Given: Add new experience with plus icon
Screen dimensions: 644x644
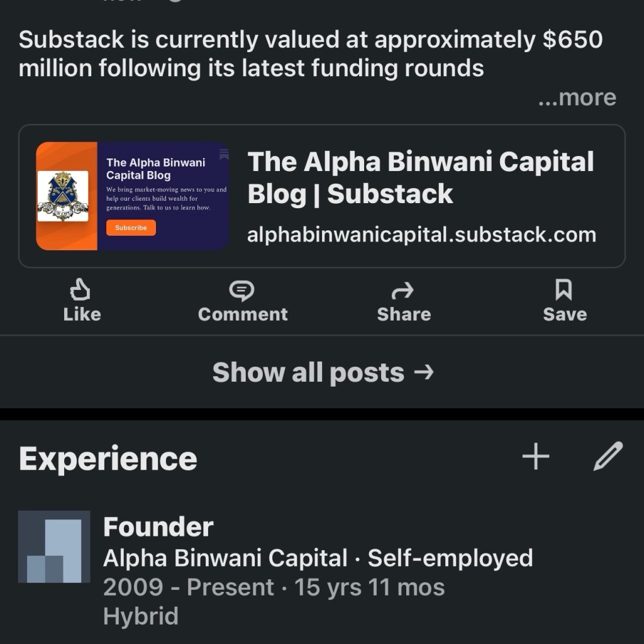Looking at the screenshot, I should [536, 457].
